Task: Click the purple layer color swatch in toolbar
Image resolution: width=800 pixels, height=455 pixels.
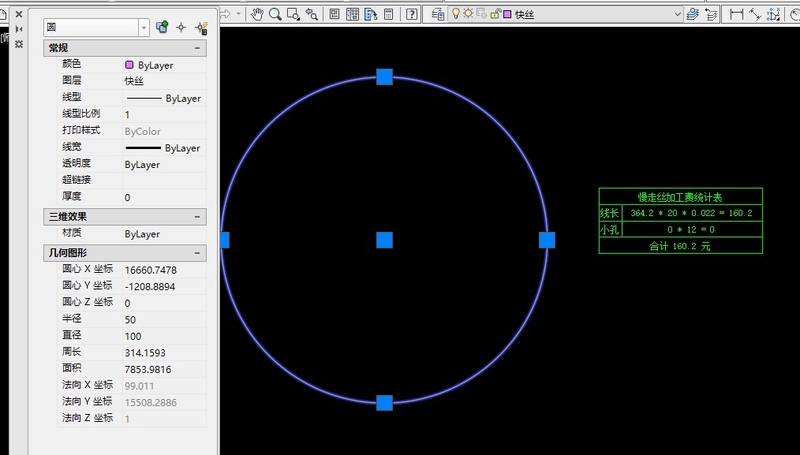Action: point(507,14)
